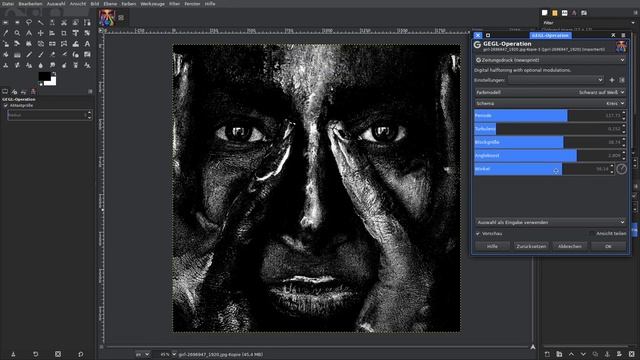Create new layer icon in layers dock
Image resolution: width=640 pixels, height=360 pixels.
[547, 354]
